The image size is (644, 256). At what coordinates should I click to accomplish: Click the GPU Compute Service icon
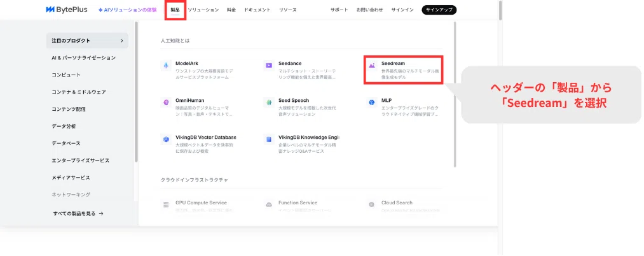click(x=166, y=204)
